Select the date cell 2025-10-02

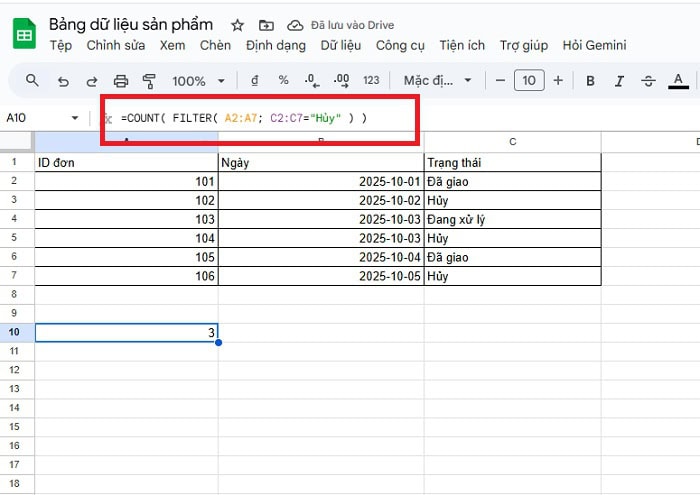[321, 200]
